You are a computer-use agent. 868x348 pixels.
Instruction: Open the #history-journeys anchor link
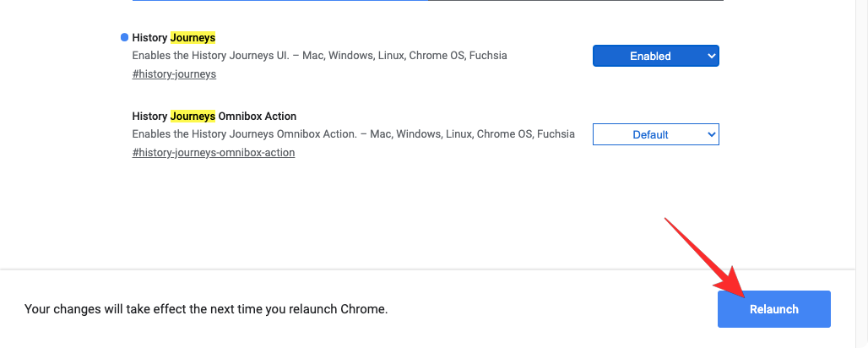click(174, 74)
